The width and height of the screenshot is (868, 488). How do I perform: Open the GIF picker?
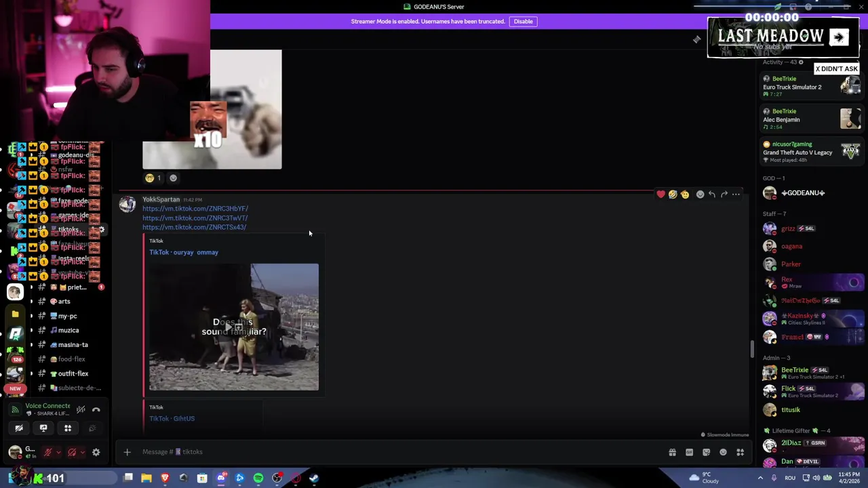click(x=689, y=452)
